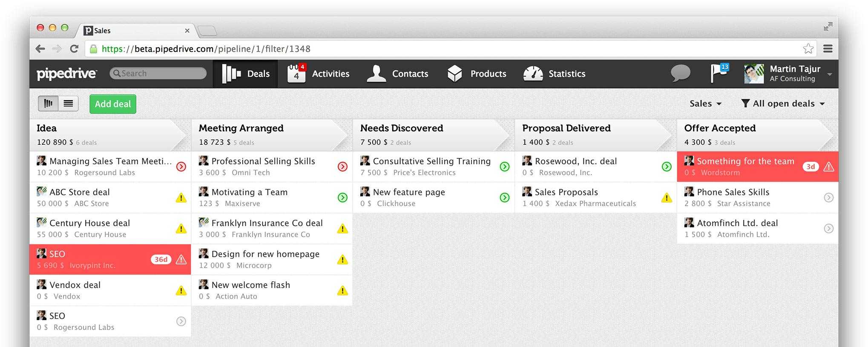Open the Design for new homepage deal

tap(272, 259)
